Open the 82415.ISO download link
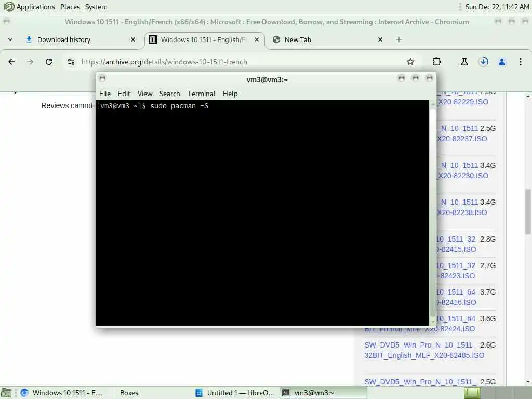 click(x=457, y=249)
